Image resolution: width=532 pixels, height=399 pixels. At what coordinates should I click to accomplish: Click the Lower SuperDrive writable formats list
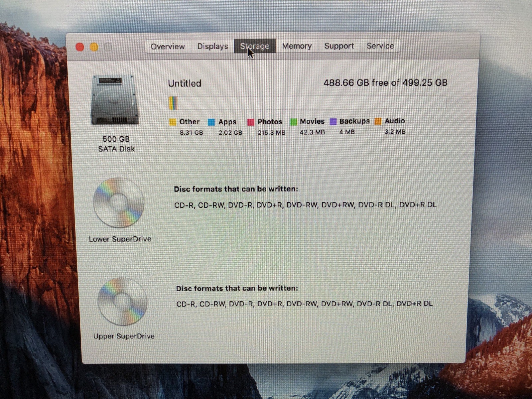pyautogui.click(x=305, y=205)
